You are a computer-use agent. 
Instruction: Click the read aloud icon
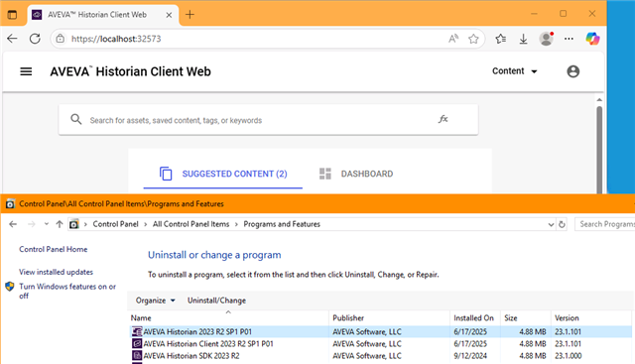pyautogui.click(x=453, y=39)
